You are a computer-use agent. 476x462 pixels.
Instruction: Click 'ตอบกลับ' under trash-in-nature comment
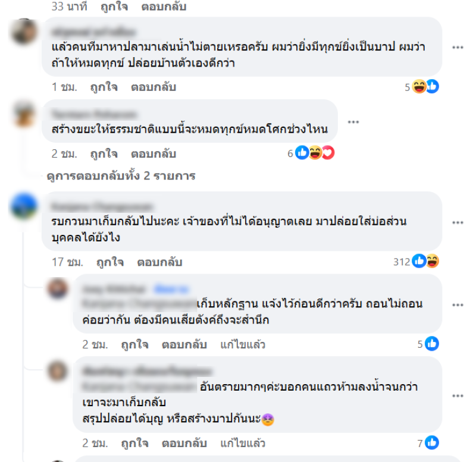[x=154, y=154]
